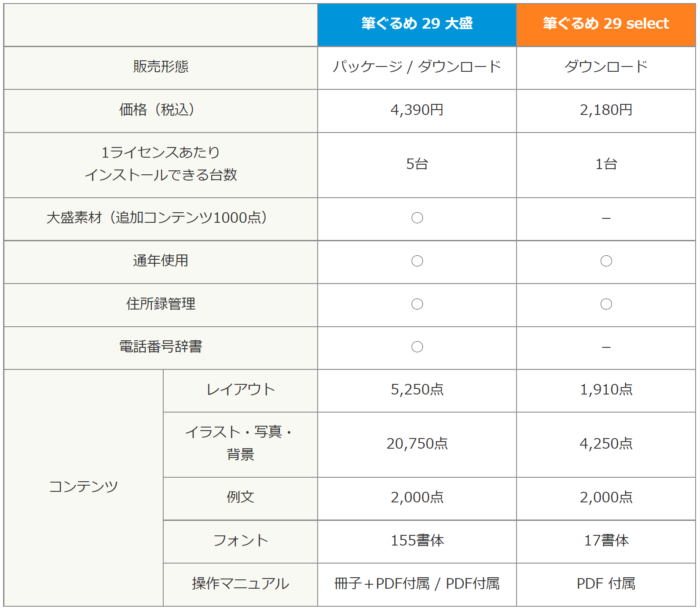
Task: Click the 冊子＋PDF付属 / PDF付属 manual cell
Action: tap(417, 584)
